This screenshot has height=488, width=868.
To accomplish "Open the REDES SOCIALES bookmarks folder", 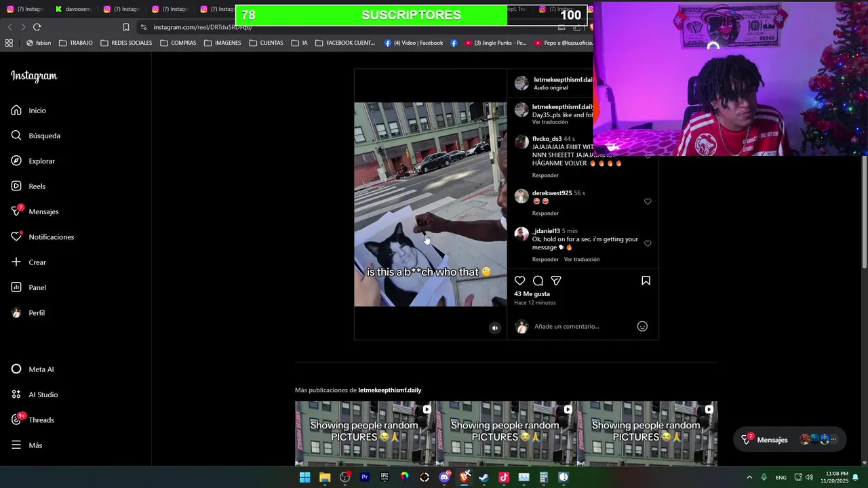I will [x=126, y=43].
